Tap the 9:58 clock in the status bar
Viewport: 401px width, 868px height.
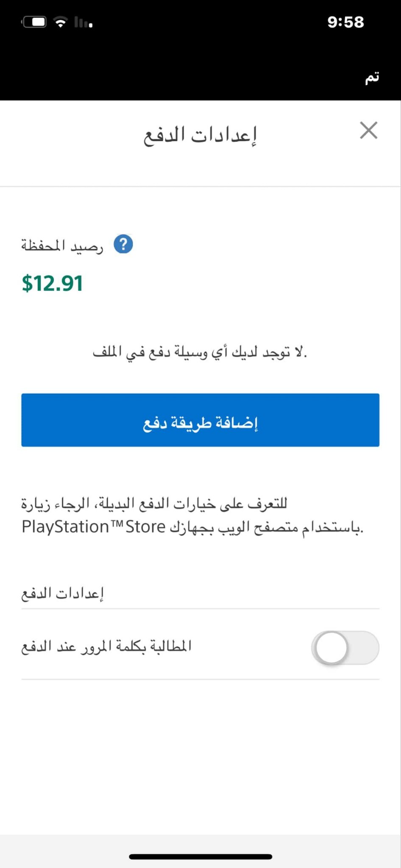(345, 22)
